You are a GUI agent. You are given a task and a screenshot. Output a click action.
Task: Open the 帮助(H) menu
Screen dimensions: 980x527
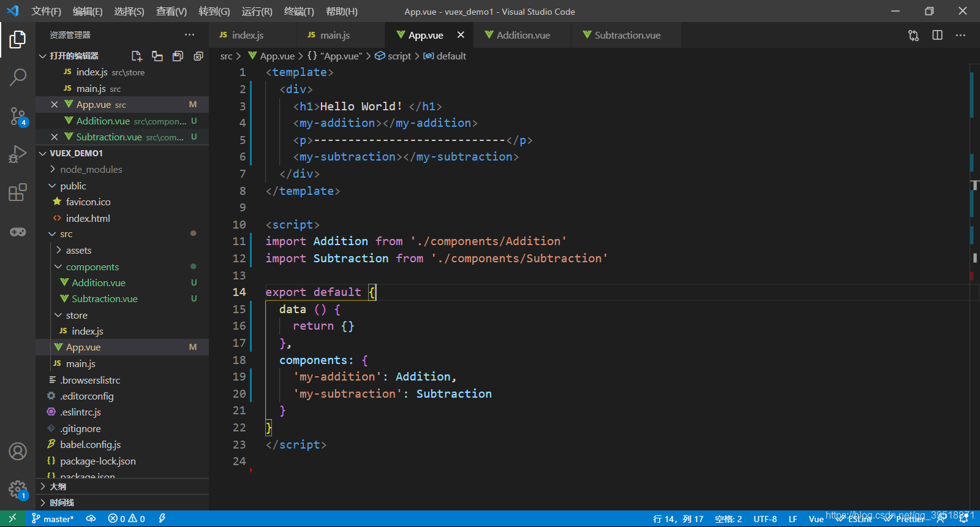342,11
